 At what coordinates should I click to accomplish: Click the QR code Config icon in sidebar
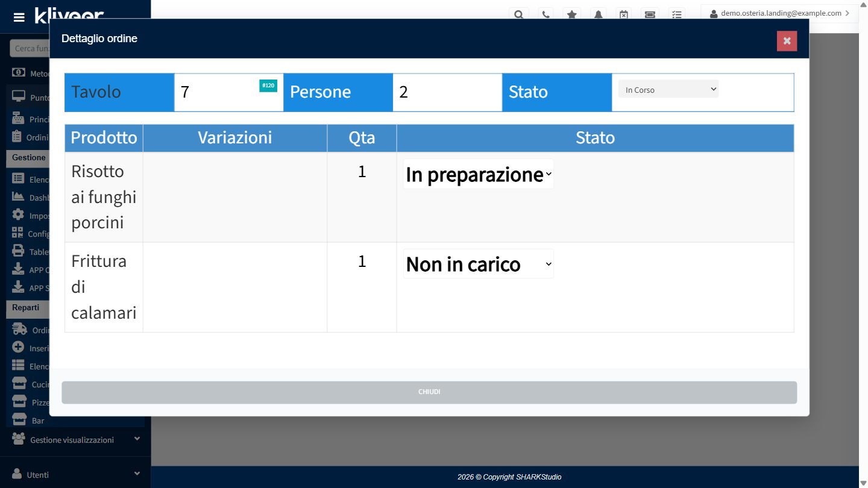click(x=17, y=233)
